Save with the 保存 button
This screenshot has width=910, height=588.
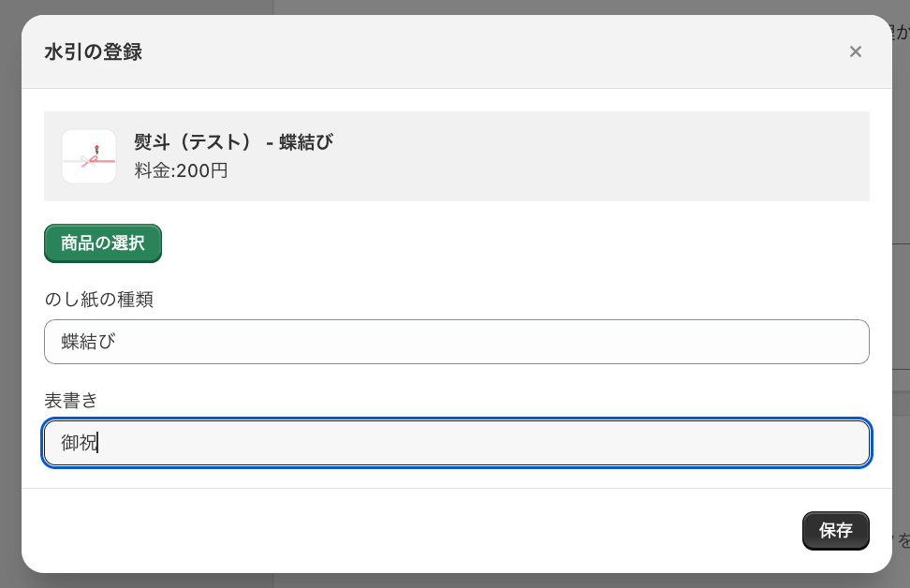pos(835,531)
